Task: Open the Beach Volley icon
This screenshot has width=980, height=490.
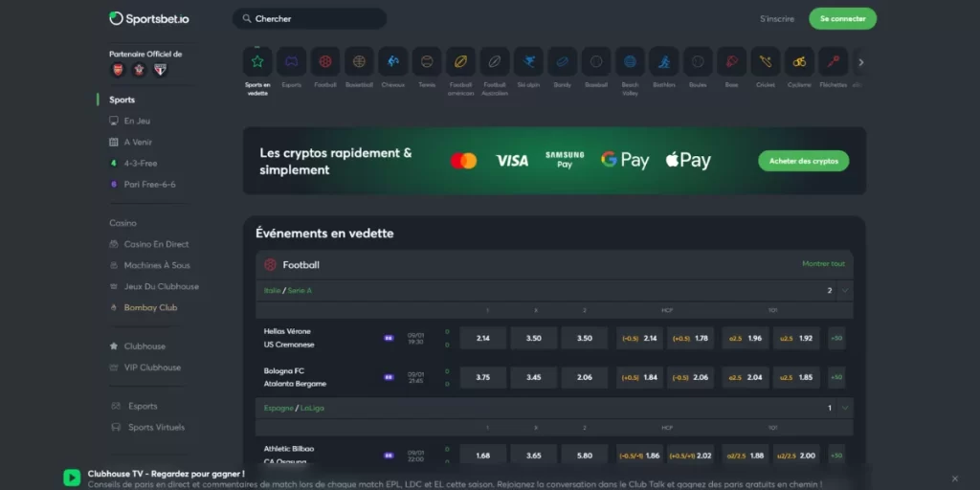Action: coord(630,61)
